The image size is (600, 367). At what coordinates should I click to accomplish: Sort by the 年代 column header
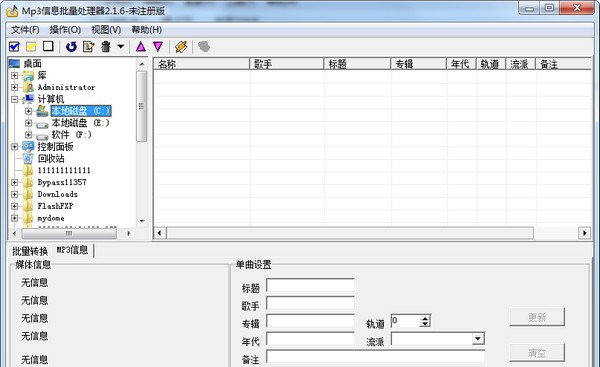point(461,64)
